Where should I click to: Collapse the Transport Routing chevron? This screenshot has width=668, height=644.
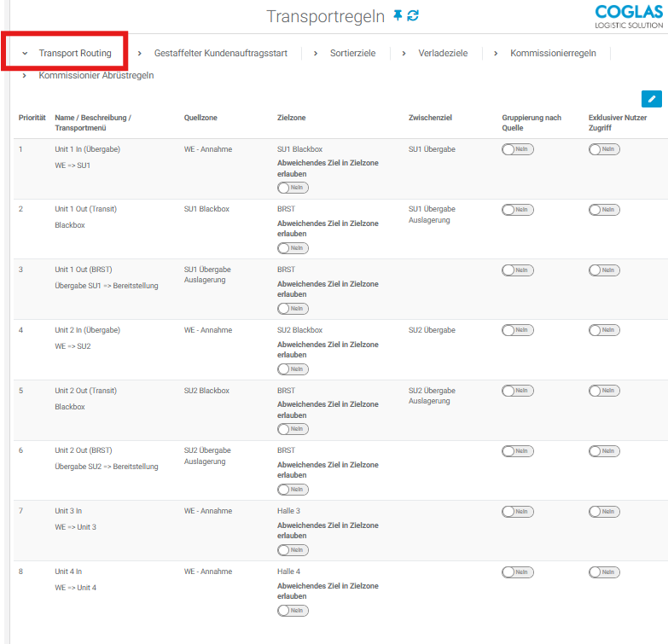pyautogui.click(x=25, y=54)
